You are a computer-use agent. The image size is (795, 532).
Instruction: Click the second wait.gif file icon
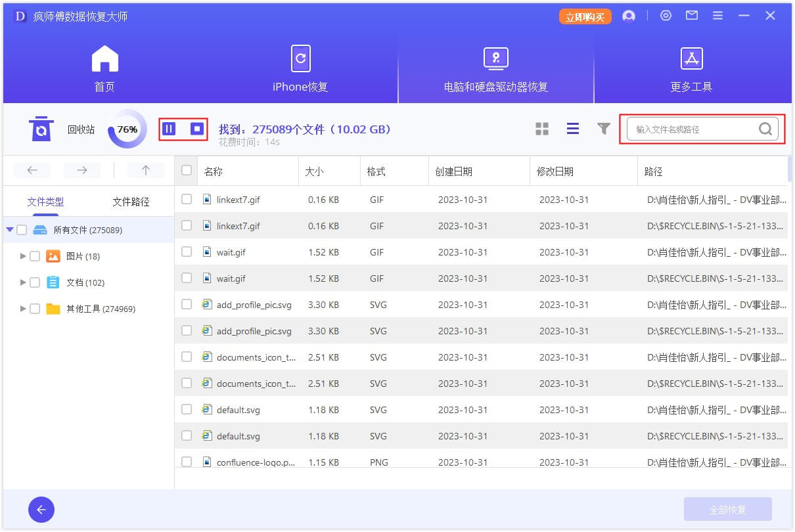pos(207,278)
